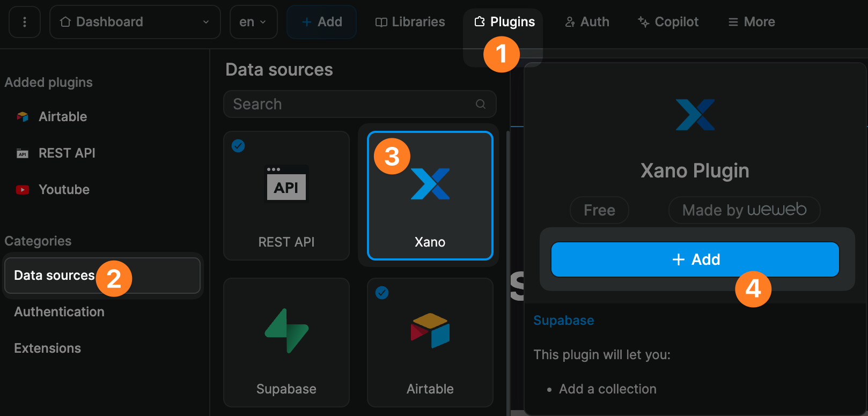868x416 pixels.
Task: Select the Xano plugin card
Action: (x=430, y=196)
